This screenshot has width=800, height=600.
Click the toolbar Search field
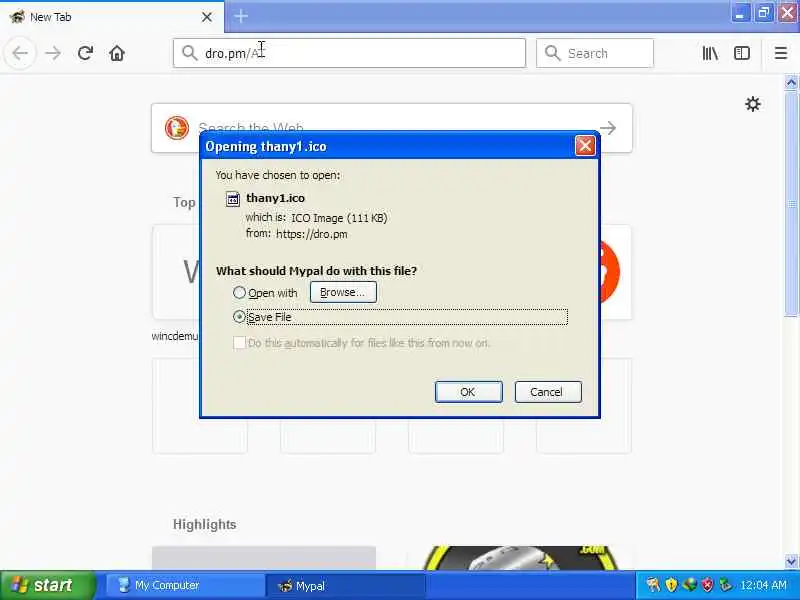[595, 53]
